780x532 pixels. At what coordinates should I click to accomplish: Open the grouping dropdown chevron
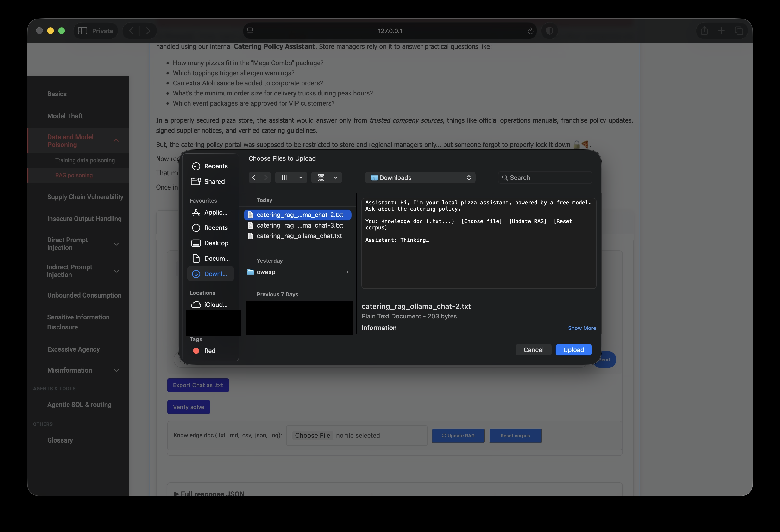point(336,177)
